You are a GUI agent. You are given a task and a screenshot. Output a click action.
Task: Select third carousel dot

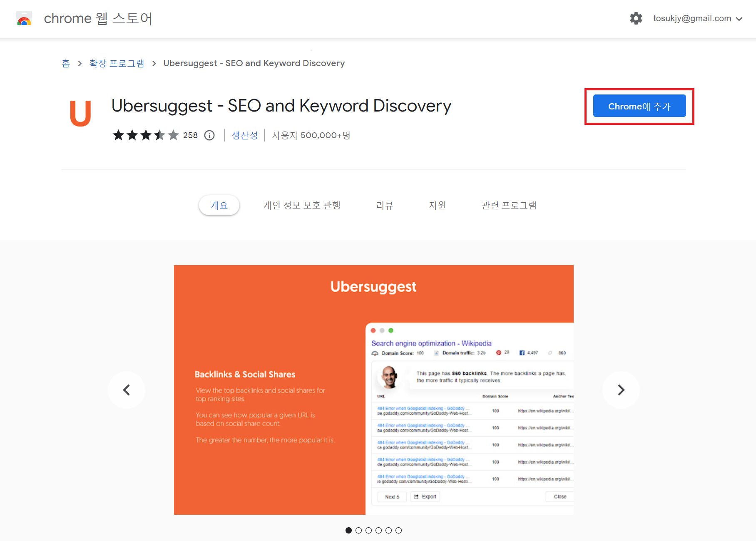369,530
